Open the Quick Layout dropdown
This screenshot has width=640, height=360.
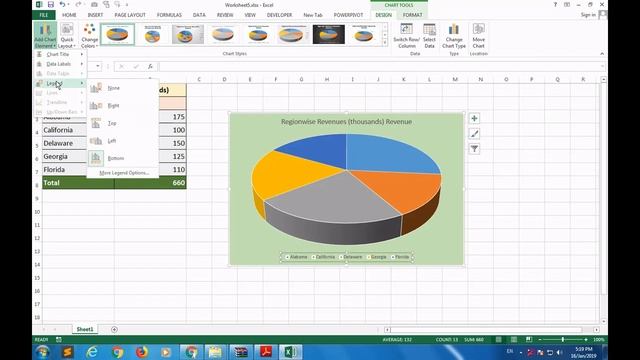(67, 35)
